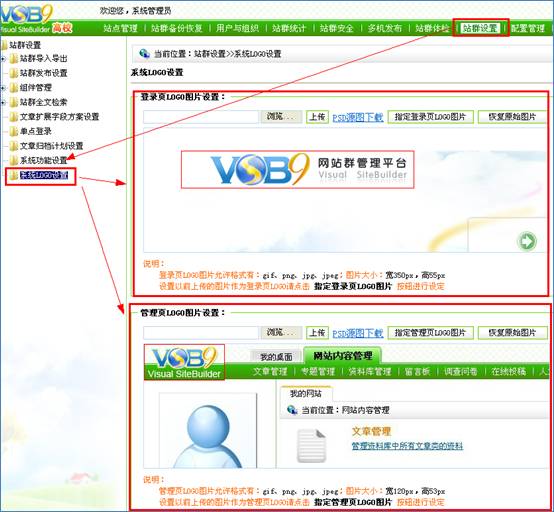This screenshot has height=512, width=554.
Task: Select 系统LOGO设置 in the left tree
Action: tap(44, 175)
